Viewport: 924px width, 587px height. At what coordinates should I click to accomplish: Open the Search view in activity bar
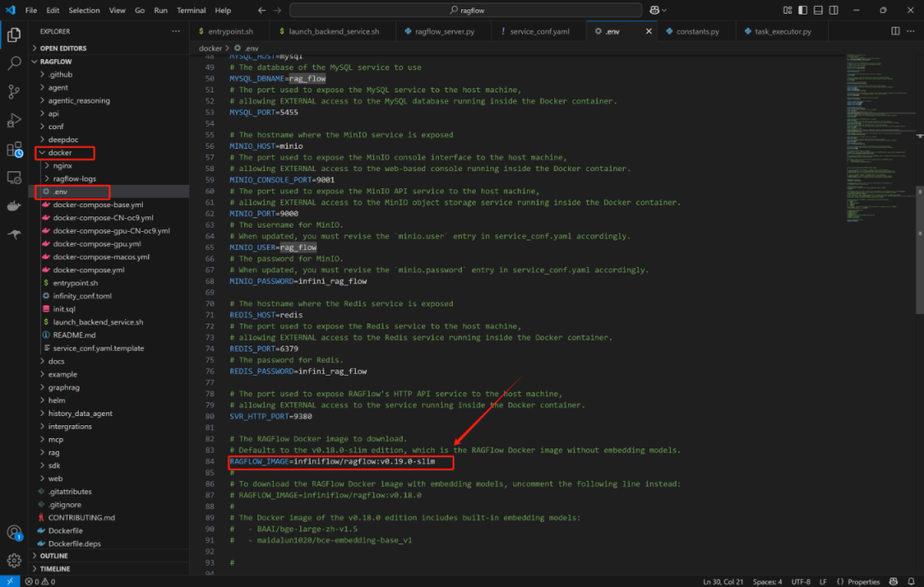[15, 63]
